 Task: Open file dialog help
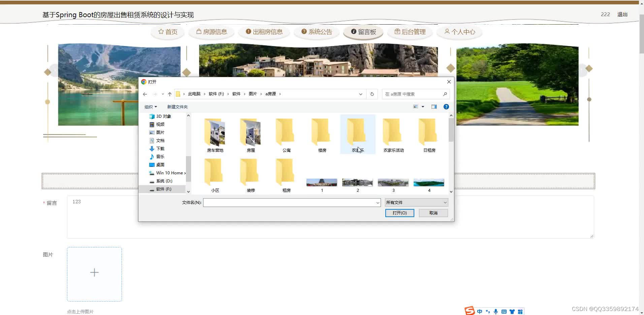coord(446,107)
